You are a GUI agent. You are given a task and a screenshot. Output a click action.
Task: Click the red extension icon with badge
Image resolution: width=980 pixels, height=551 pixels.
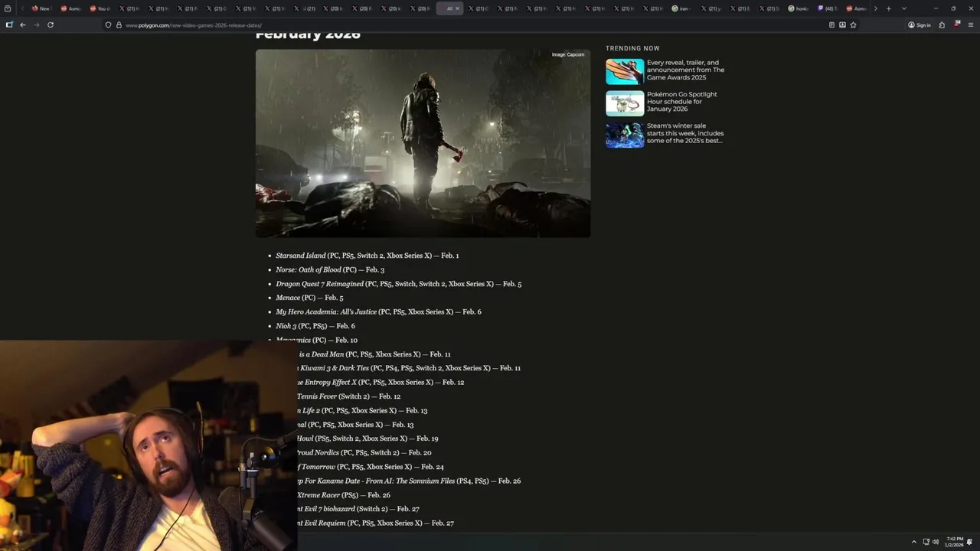coord(957,24)
